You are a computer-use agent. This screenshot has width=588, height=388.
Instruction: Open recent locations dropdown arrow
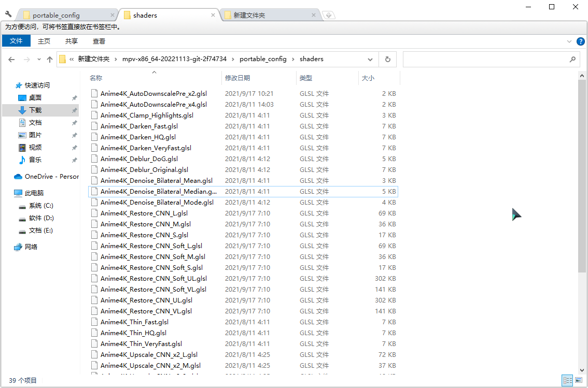click(39, 59)
